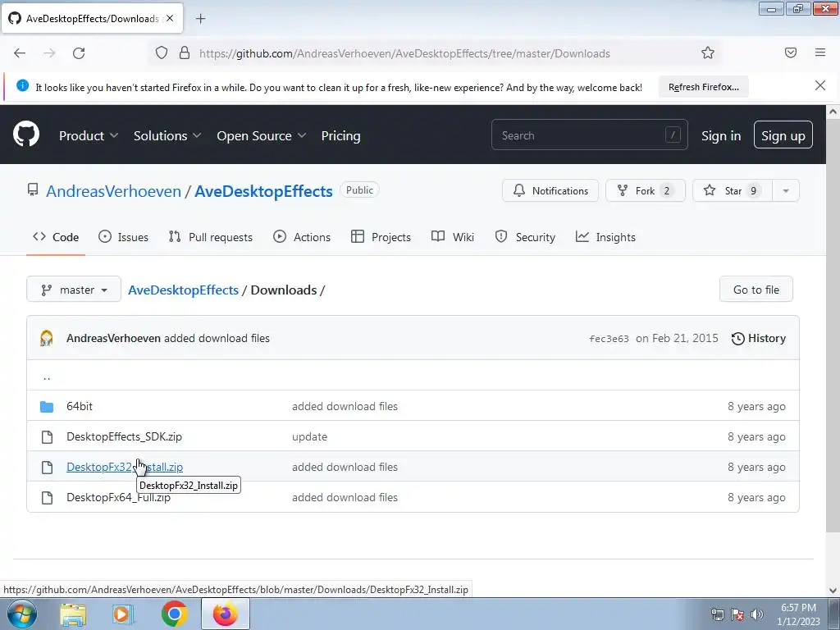Click the 64bit folder icon
This screenshot has width=840, height=630.
coord(47,407)
